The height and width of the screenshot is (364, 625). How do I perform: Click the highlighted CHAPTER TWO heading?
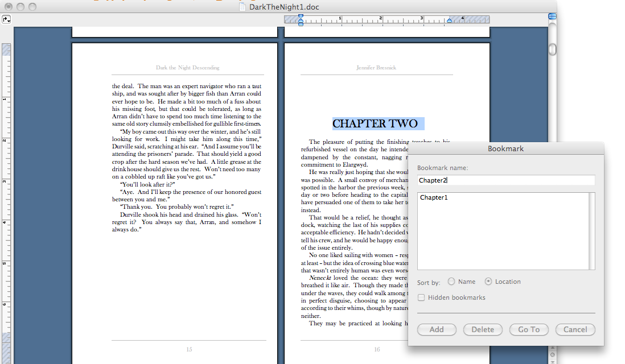click(375, 124)
